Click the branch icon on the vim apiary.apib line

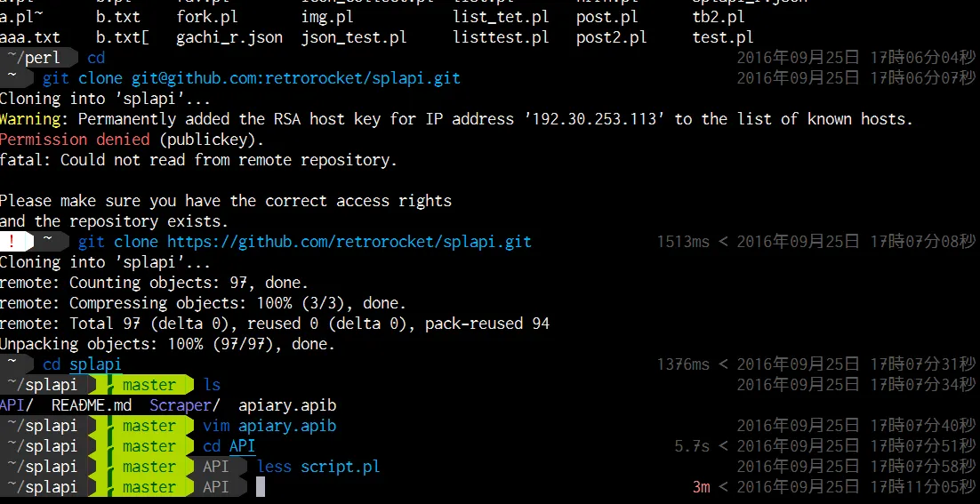pos(108,426)
